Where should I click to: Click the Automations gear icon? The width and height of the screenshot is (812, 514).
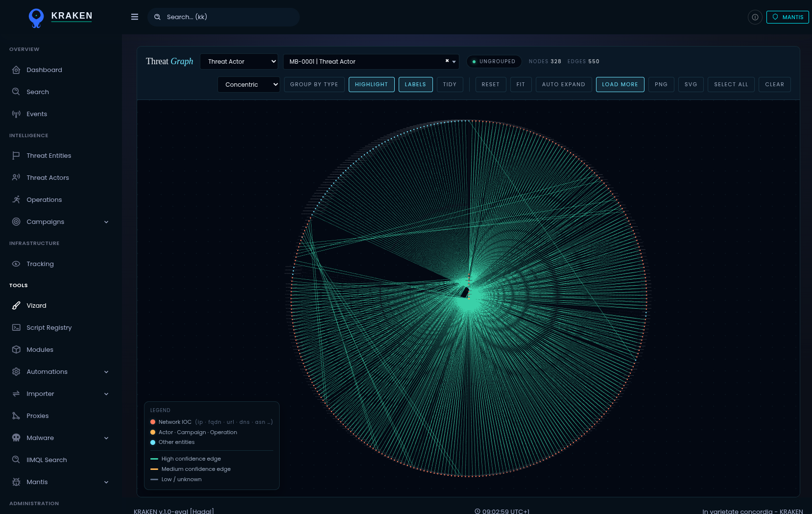tap(16, 372)
